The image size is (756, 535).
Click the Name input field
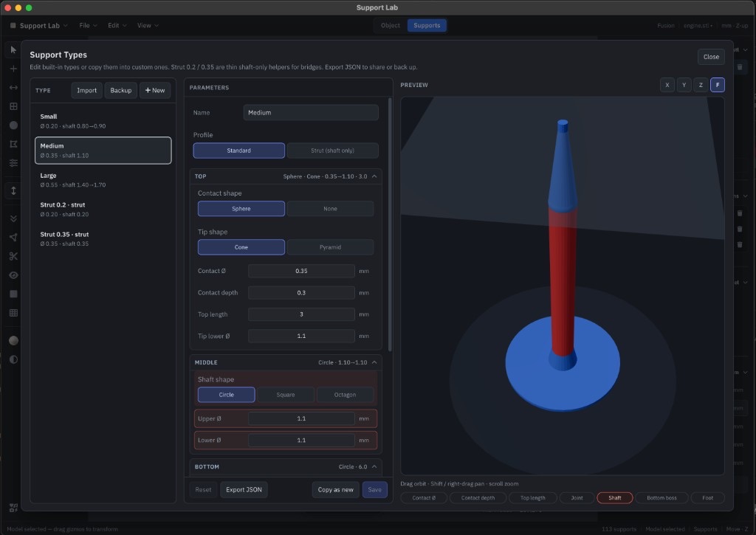pos(311,113)
